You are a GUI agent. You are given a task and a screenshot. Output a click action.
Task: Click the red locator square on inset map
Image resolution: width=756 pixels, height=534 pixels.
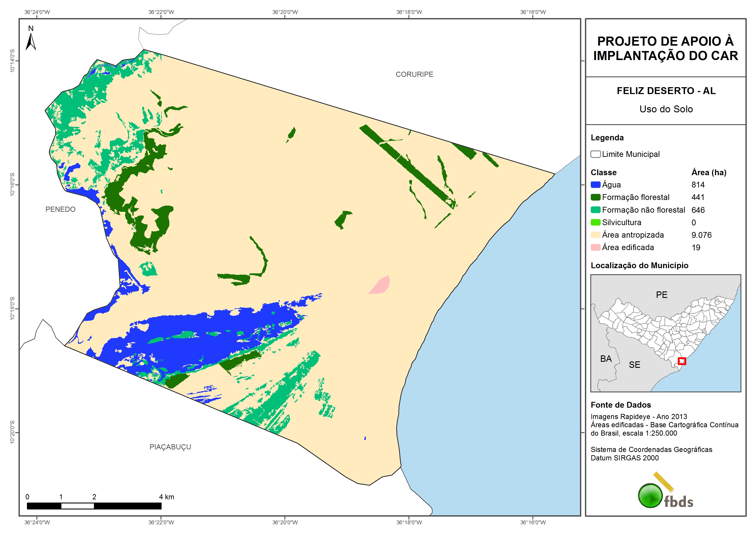[x=682, y=361]
